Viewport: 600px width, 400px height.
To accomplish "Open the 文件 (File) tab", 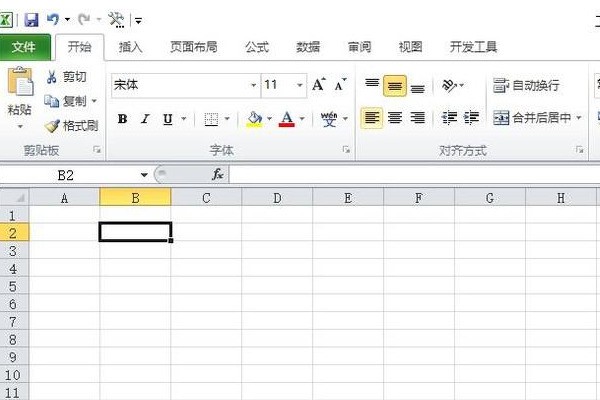I will click(24, 47).
